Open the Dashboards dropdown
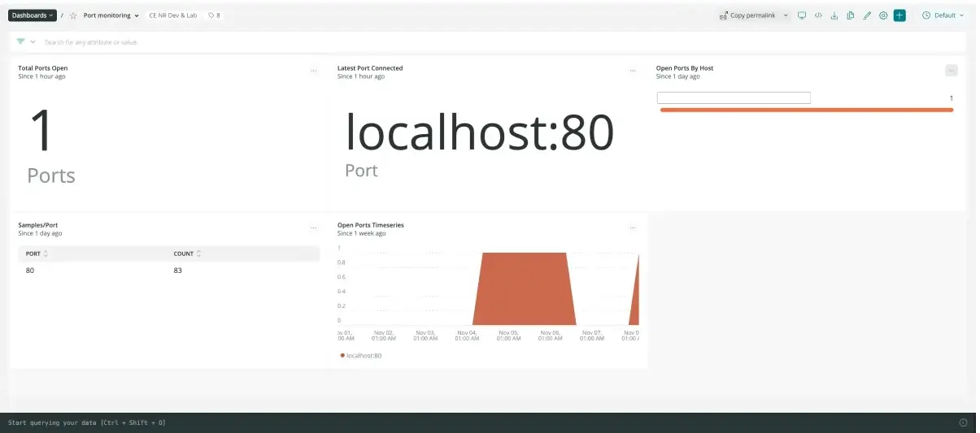Image resolution: width=980 pixels, height=433 pixels. (x=33, y=15)
